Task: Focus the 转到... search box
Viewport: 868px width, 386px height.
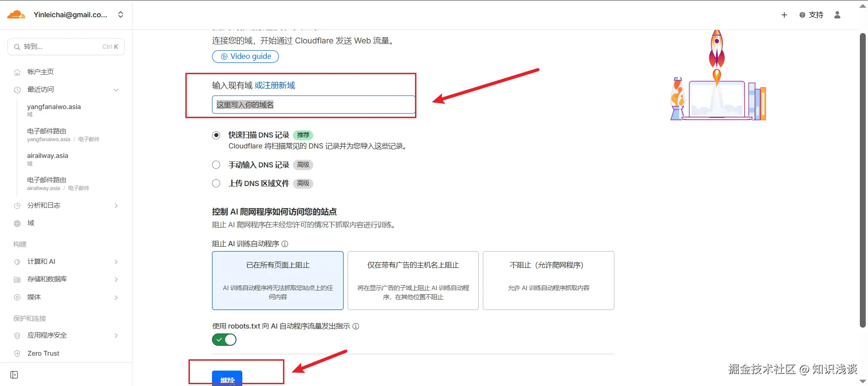Action: point(66,47)
